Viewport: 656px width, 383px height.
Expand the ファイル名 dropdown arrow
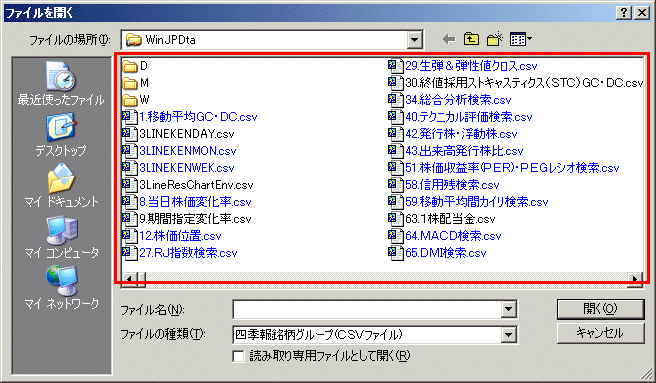click(x=508, y=310)
